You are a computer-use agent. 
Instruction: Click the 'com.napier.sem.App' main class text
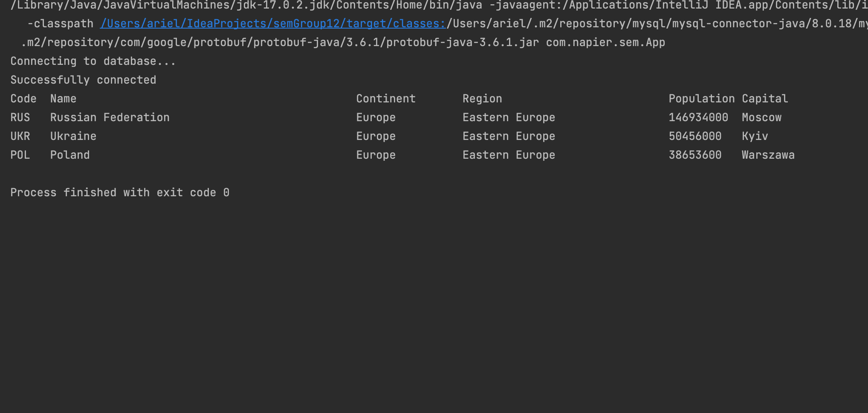point(605,42)
